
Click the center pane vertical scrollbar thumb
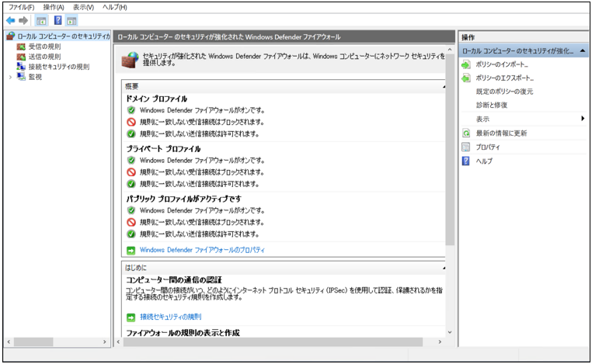pyautogui.click(x=449, y=150)
